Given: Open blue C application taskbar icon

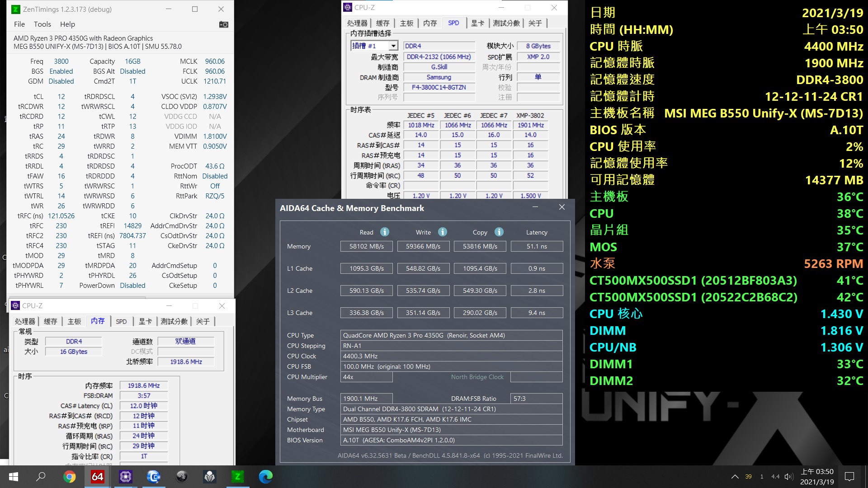Looking at the screenshot, I should (x=153, y=477).
